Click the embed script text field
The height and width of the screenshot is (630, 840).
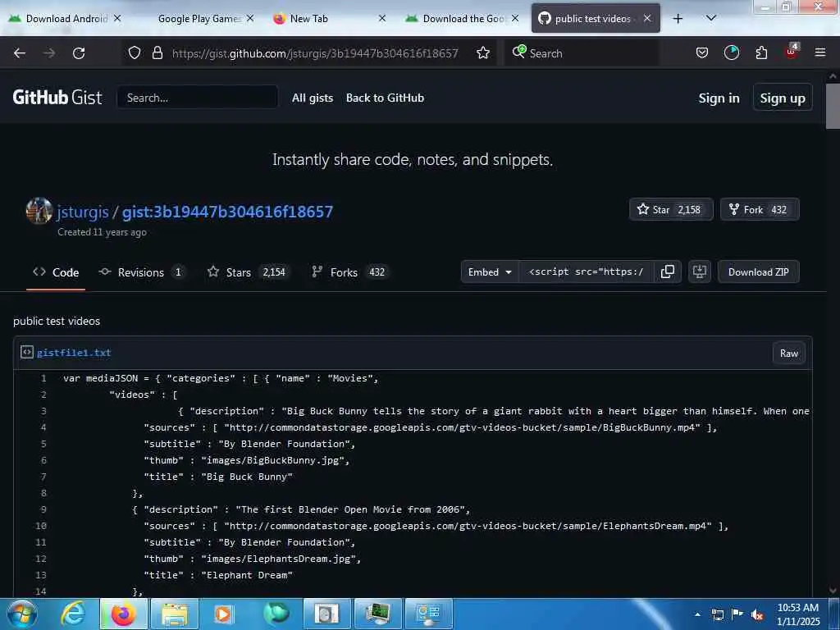(x=586, y=272)
